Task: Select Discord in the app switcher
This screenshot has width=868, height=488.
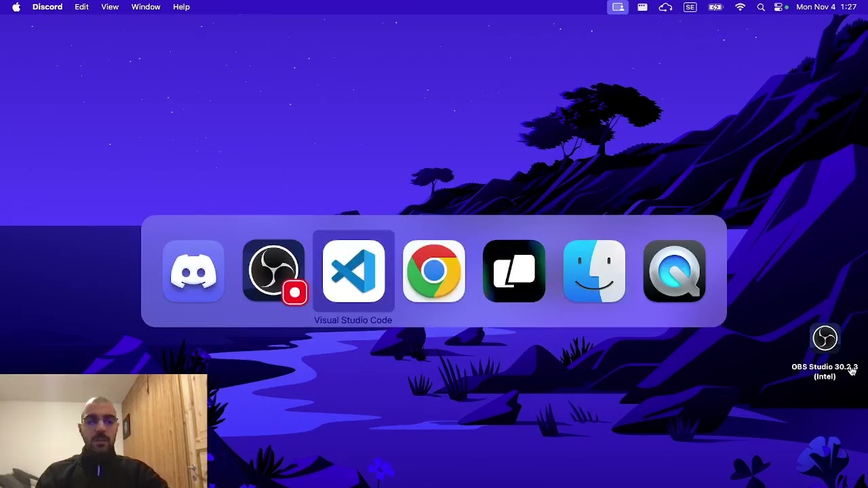Action: coord(193,271)
